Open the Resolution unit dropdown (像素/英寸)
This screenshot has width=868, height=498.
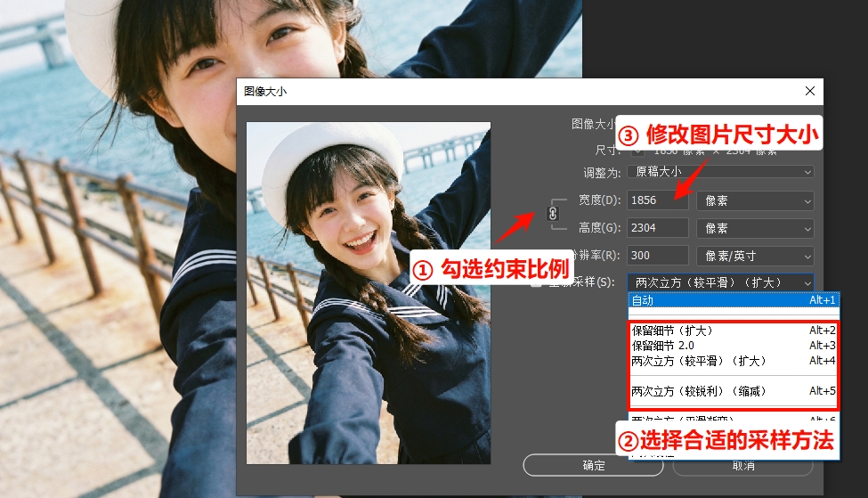coord(755,256)
